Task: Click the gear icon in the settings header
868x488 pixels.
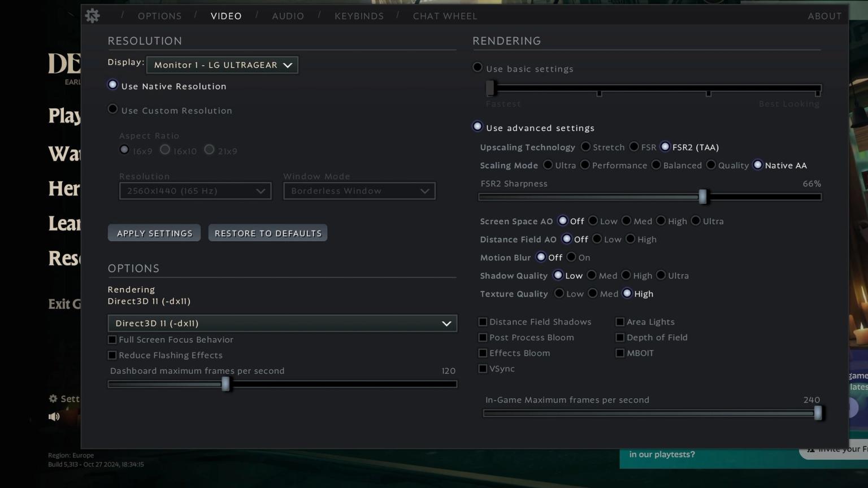Action: point(92,15)
